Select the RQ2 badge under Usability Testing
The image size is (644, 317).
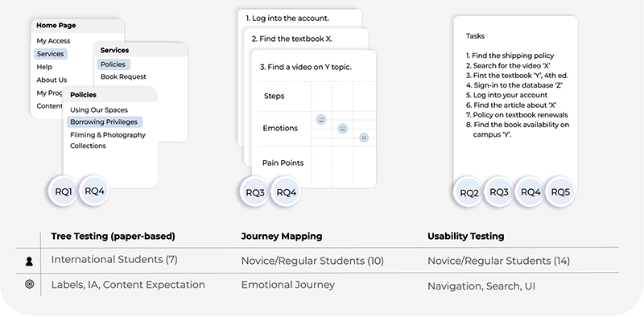click(469, 192)
